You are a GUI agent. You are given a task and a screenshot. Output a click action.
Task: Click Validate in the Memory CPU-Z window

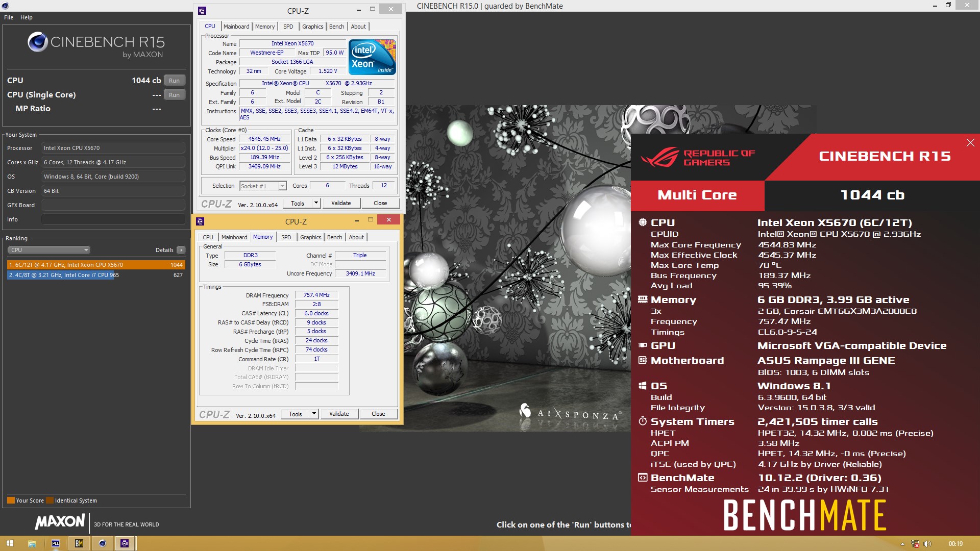click(x=339, y=414)
